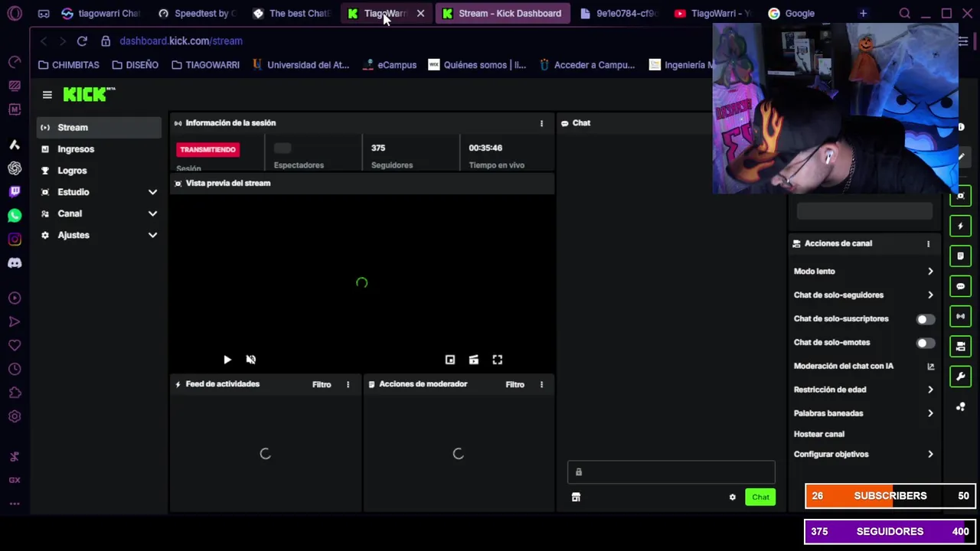Select Logros in the Kick sidebar

99,171
